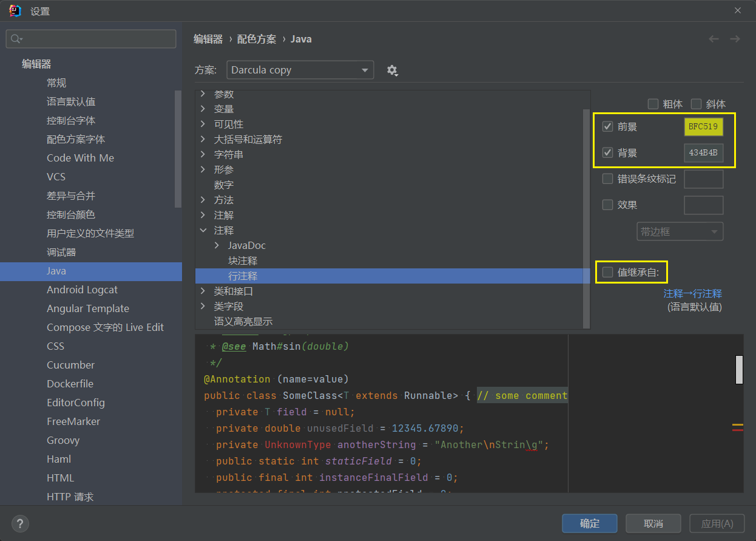Viewport: 756px width, 541px height.
Task: Select CSS in the settings sidebar
Action: 55,346
